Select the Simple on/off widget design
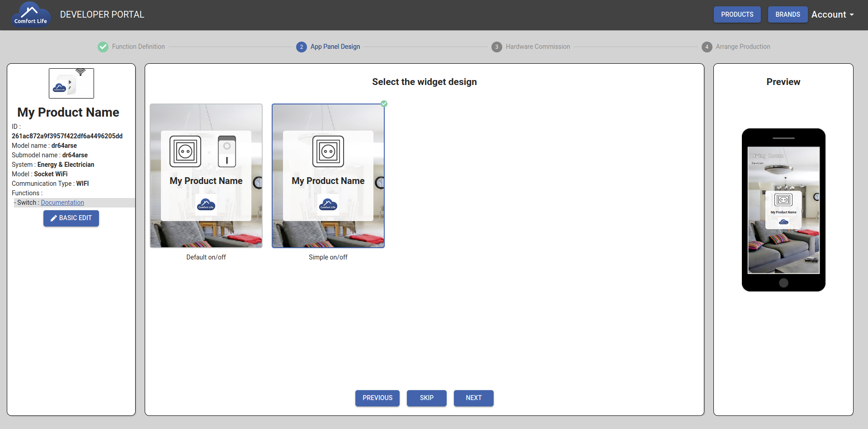Image resolution: width=868 pixels, height=429 pixels. 328,176
